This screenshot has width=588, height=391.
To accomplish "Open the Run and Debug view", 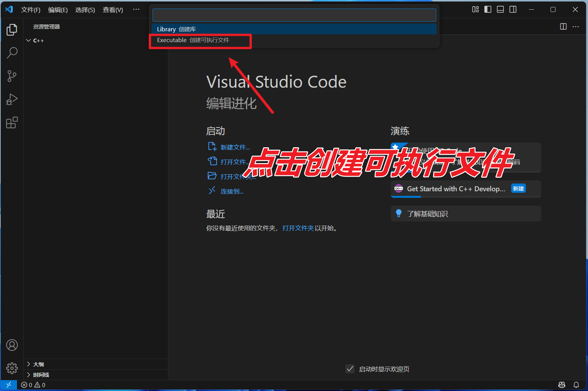I will click(x=12, y=100).
